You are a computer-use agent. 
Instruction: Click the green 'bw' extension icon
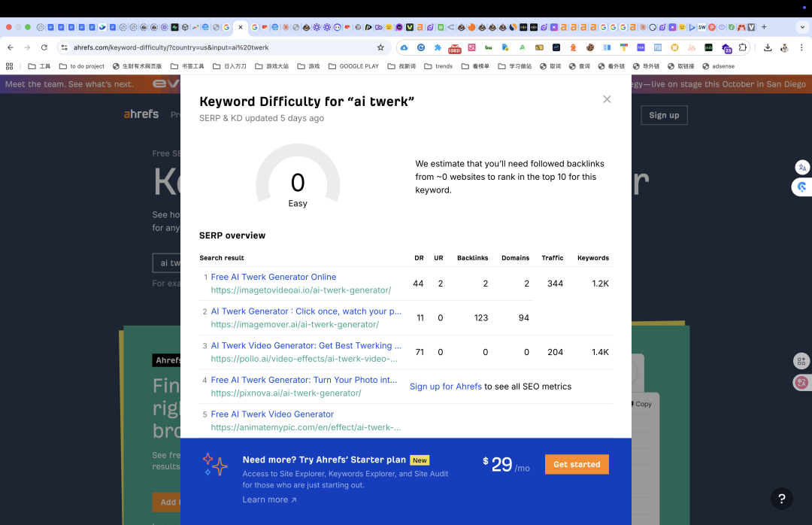click(x=489, y=47)
